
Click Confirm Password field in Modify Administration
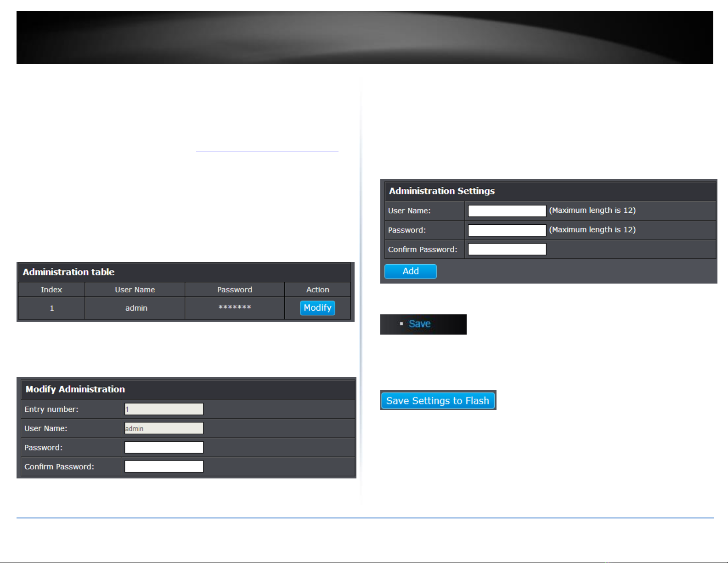(164, 466)
